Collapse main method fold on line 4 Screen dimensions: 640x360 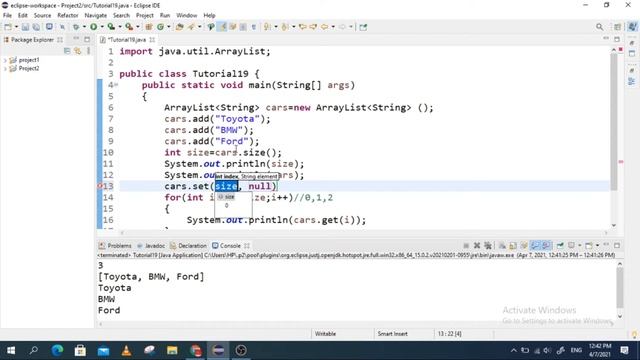pyautogui.click(x=116, y=85)
